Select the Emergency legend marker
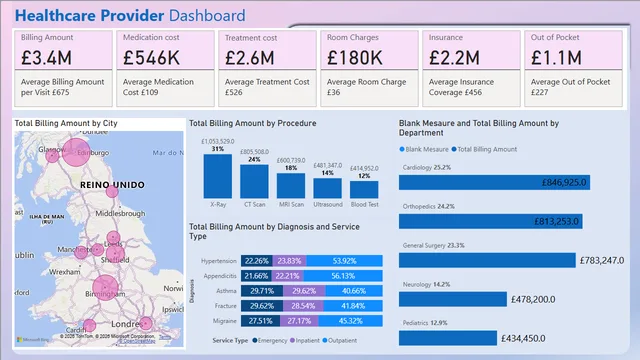This screenshot has width=640, height=360. click(x=255, y=340)
